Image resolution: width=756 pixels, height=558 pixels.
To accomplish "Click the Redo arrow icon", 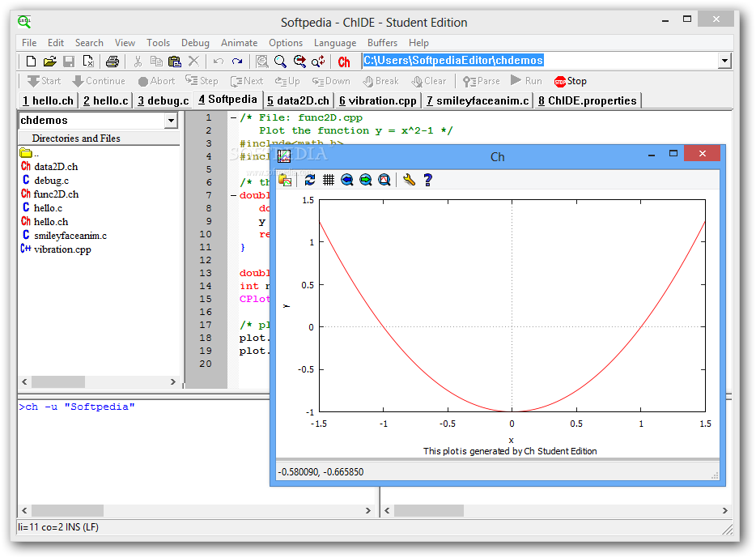I will pyautogui.click(x=236, y=62).
